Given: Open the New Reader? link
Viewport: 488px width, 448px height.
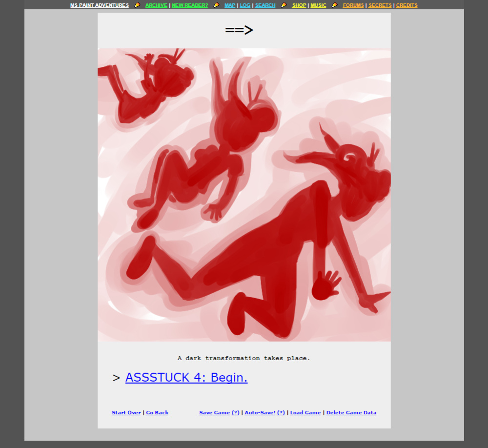Looking at the screenshot, I should pos(190,5).
